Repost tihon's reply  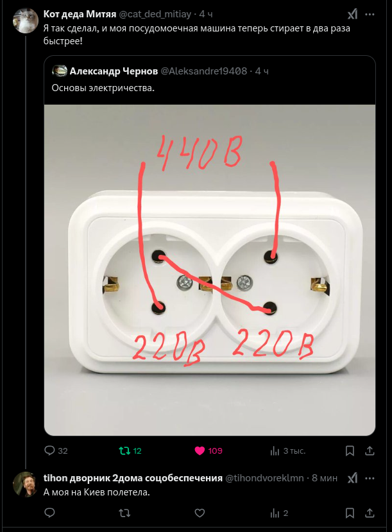(124, 513)
